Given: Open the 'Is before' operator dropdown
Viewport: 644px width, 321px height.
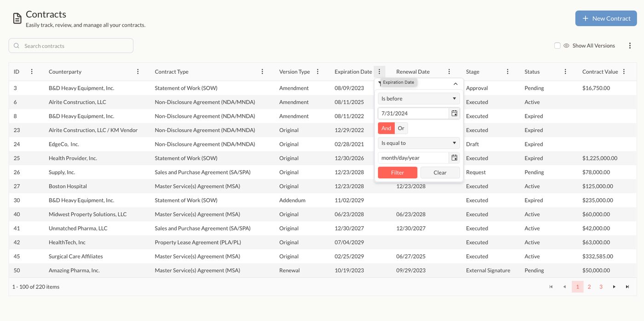Looking at the screenshot, I should coord(419,98).
